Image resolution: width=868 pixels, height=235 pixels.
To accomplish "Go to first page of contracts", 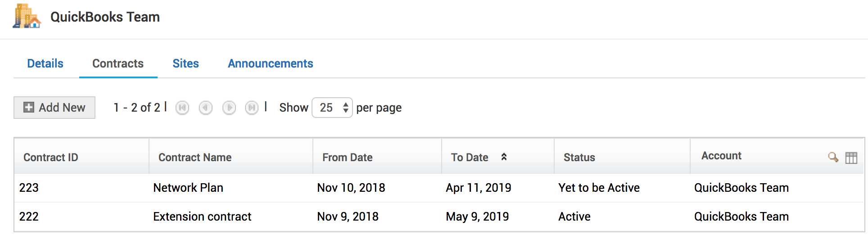I will click(x=182, y=108).
